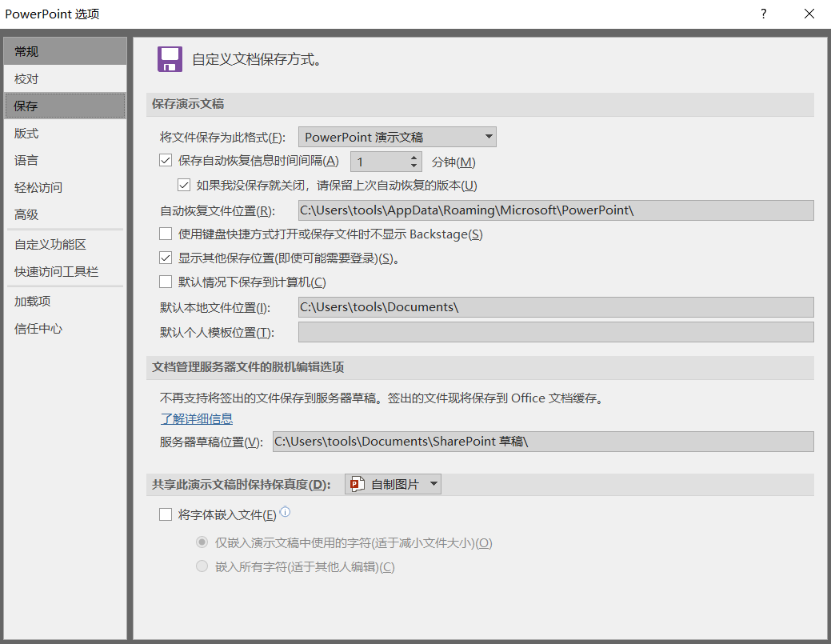This screenshot has width=831, height=644.
Task: Go to 快速访问工具栏 category
Action: point(66,272)
